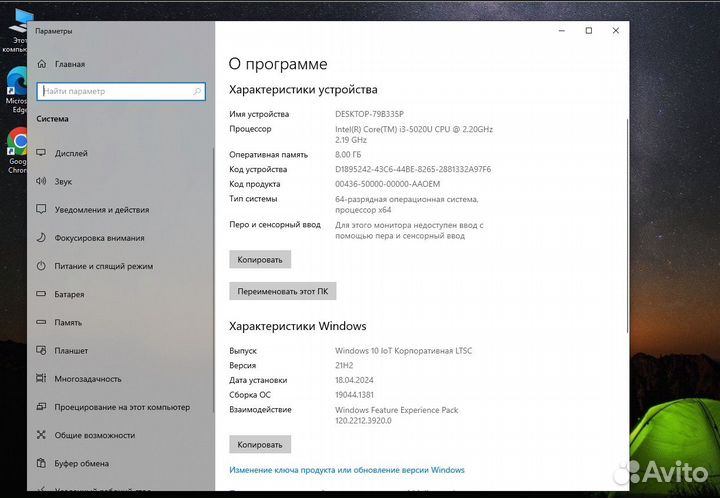Click the Питание и спящий режим power icon
720x498 pixels.
click(41, 266)
